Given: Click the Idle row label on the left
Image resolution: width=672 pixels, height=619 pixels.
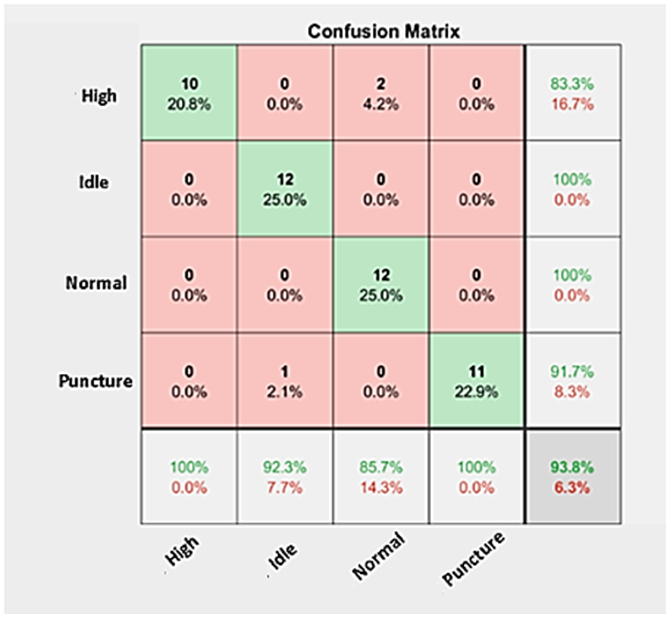Looking at the screenshot, I should pyautogui.click(x=94, y=182).
